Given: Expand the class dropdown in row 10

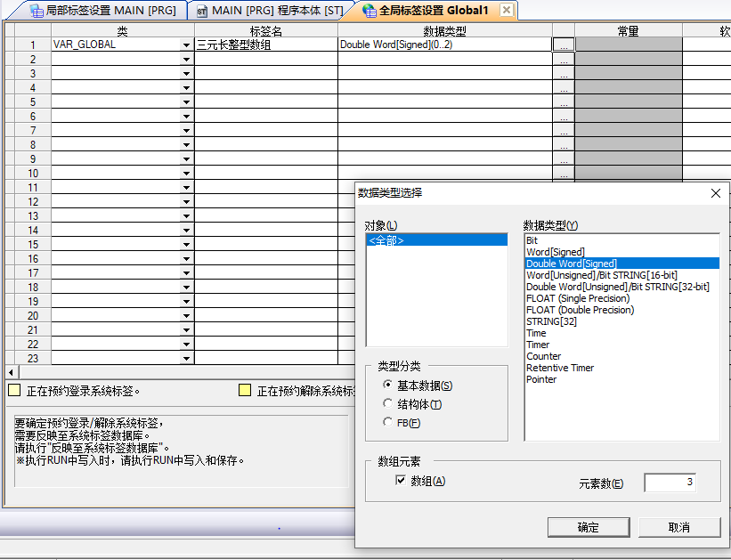Looking at the screenshot, I should 186,173.
